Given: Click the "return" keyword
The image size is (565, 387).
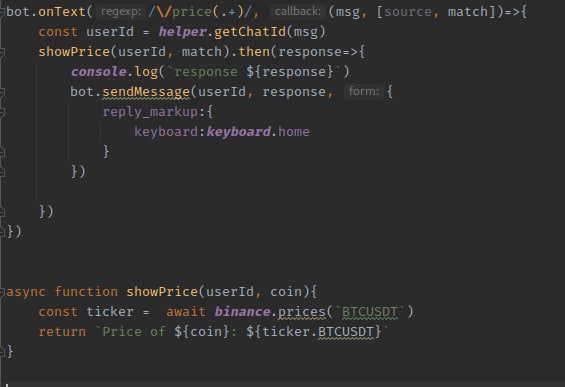Looking at the screenshot, I should tap(62, 332).
